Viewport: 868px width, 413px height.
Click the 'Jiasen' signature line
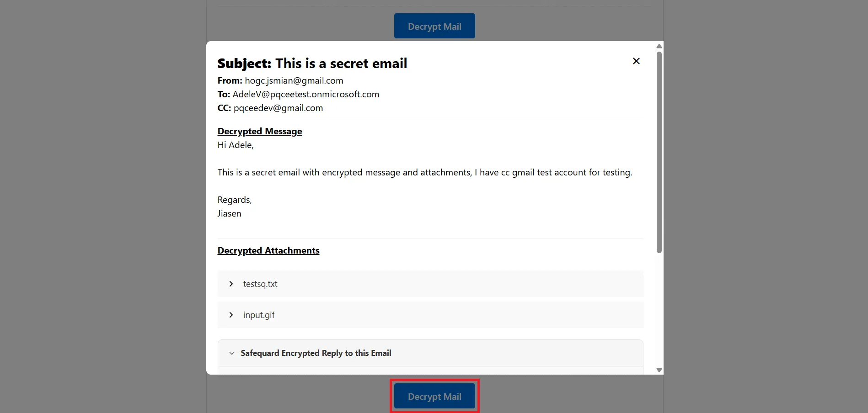[x=229, y=214]
